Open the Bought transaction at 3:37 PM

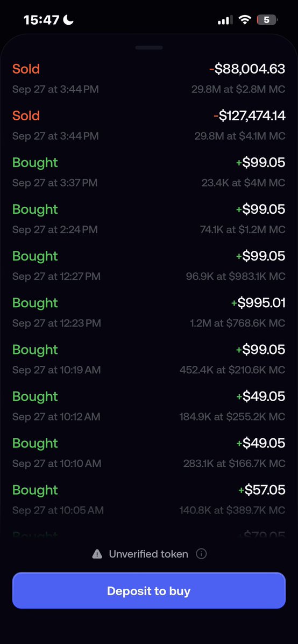(149, 172)
